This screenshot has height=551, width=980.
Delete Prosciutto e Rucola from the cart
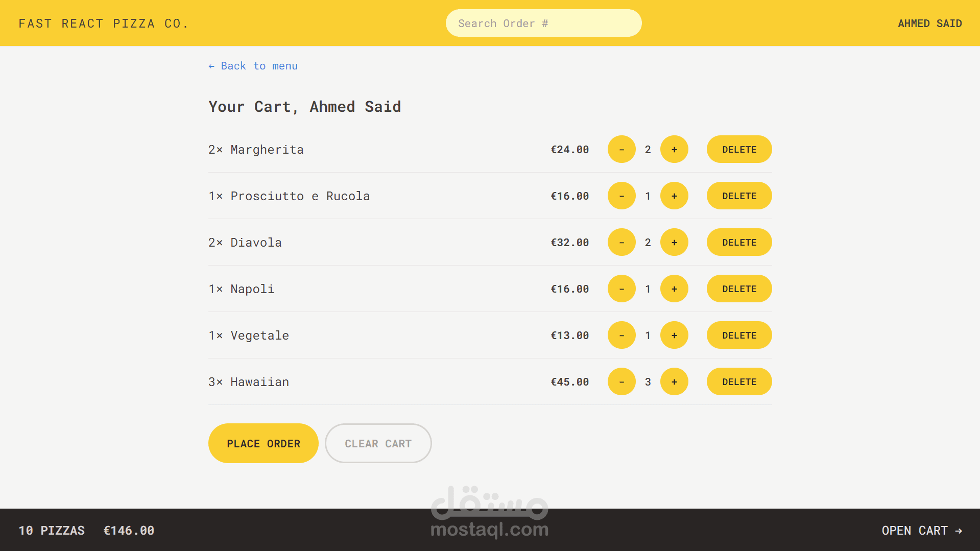739,196
